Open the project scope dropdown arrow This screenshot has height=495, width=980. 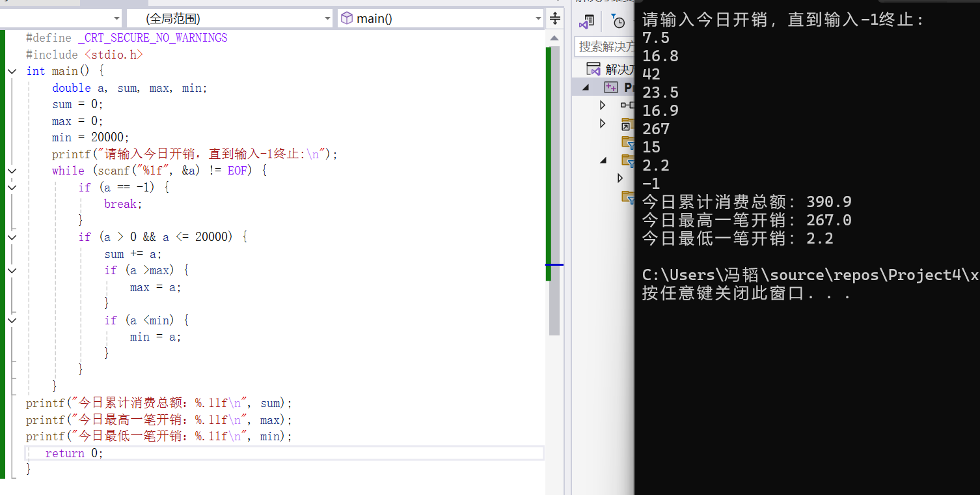click(x=116, y=18)
